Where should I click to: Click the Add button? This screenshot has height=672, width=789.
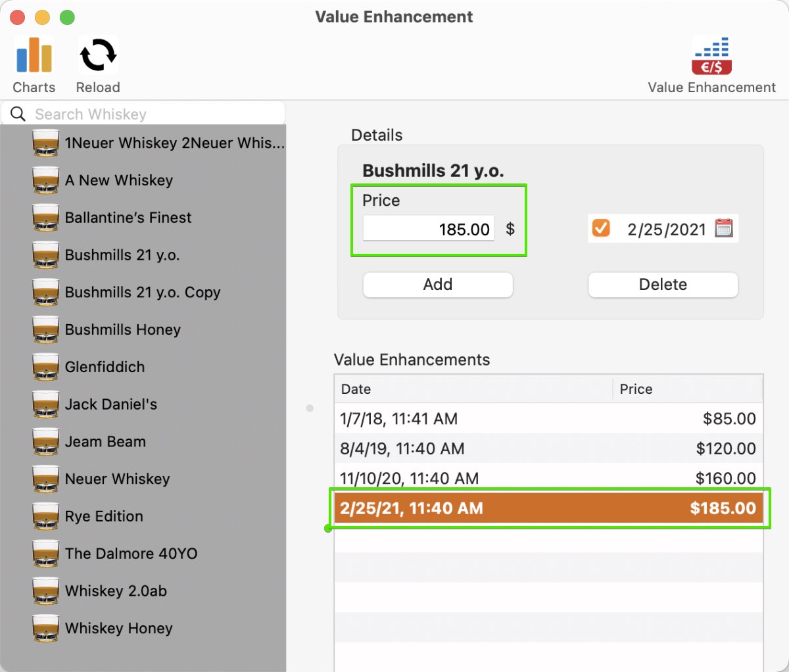[438, 285]
